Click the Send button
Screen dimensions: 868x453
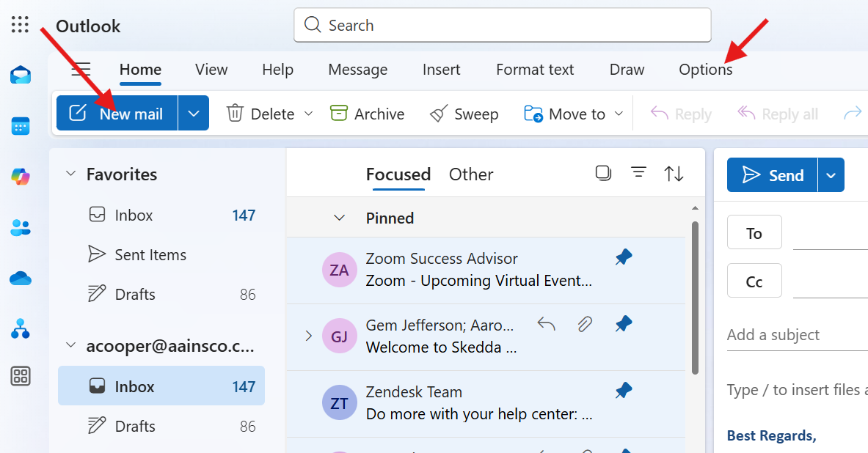click(773, 175)
